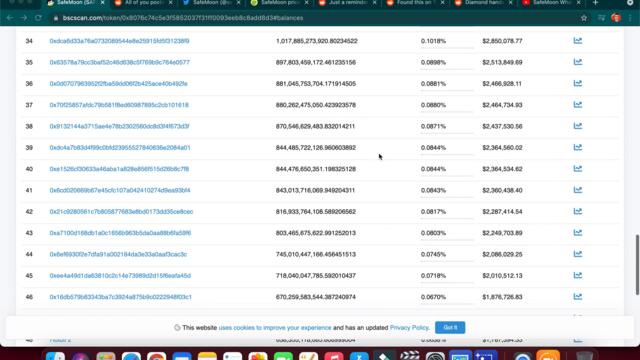
Task: Open analytics chart icon for rank 44
Action: tap(578, 254)
